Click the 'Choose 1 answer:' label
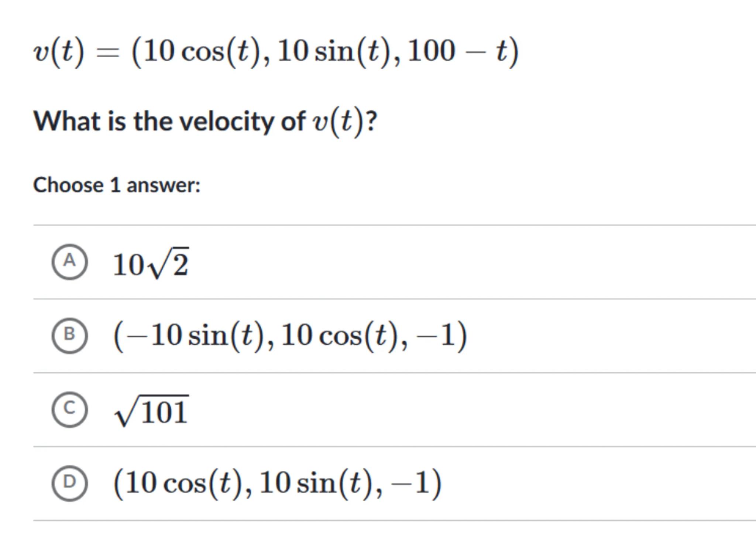 click(117, 185)
